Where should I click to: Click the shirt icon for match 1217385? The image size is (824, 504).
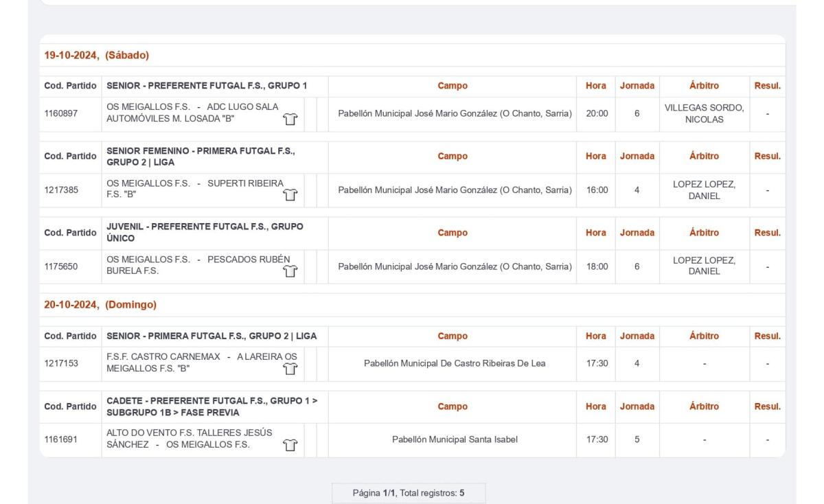pos(290,196)
